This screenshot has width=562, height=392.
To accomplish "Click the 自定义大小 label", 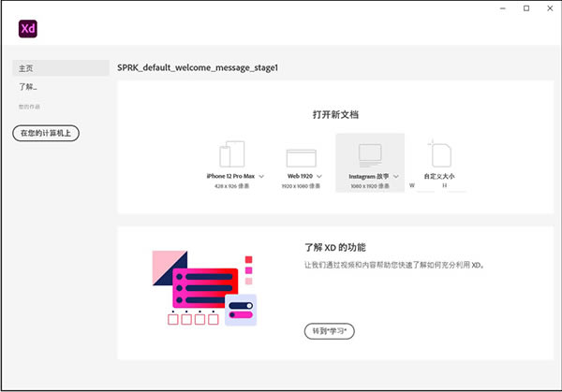I will point(439,176).
